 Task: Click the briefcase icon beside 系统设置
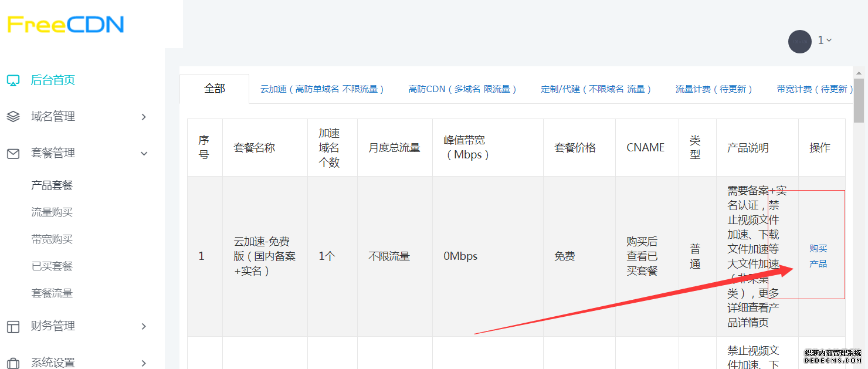coord(13,363)
